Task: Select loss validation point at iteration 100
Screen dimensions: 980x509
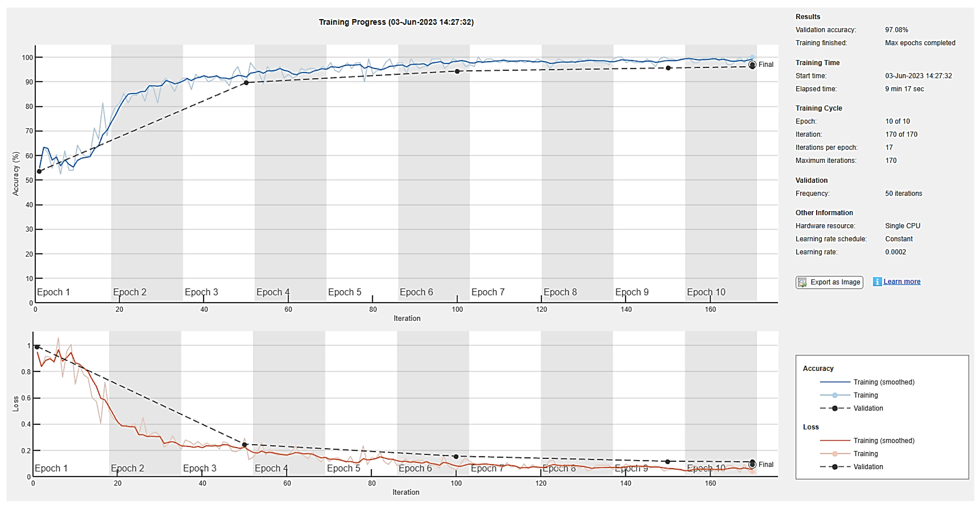Action: pyautogui.click(x=456, y=457)
